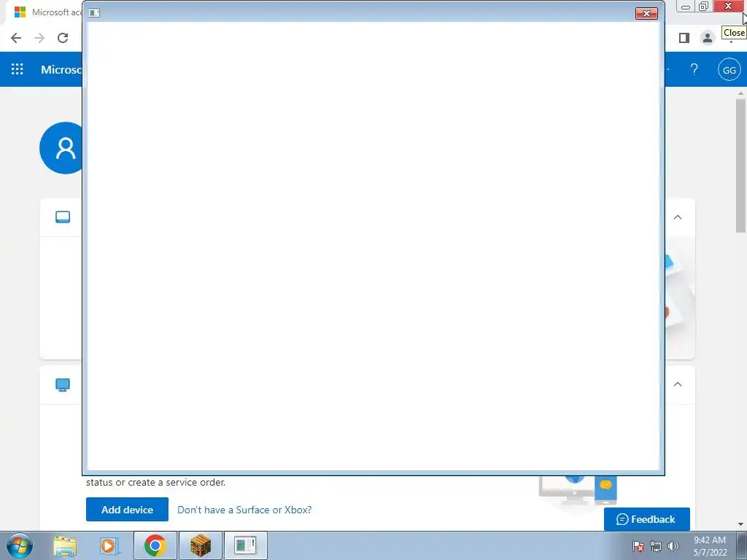The width and height of the screenshot is (747, 560).
Task: Reload the Microsoft account page
Action: point(63,38)
